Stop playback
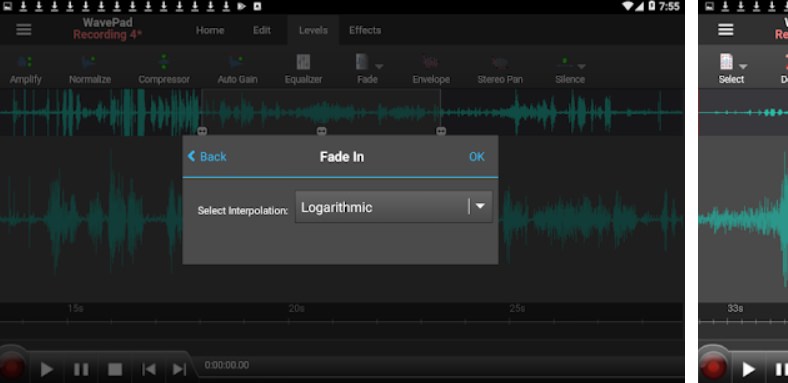Viewport: 788px width, 383px height. [x=115, y=369]
